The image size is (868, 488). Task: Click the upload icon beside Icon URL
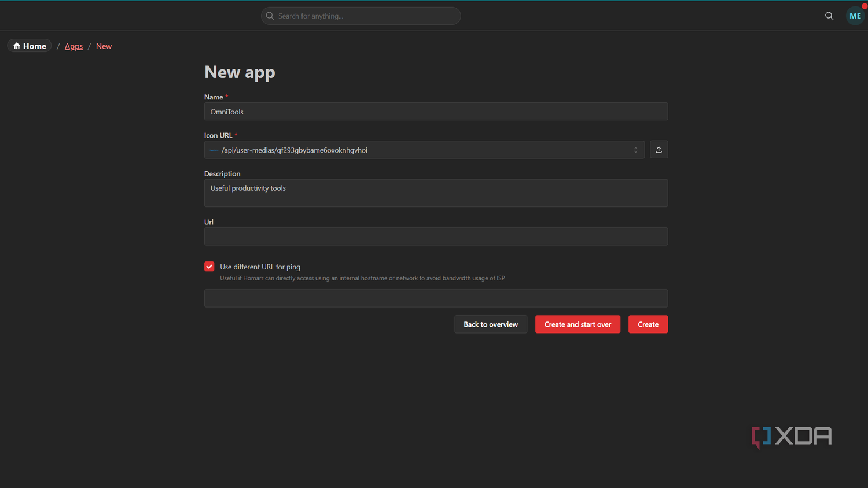tap(659, 150)
